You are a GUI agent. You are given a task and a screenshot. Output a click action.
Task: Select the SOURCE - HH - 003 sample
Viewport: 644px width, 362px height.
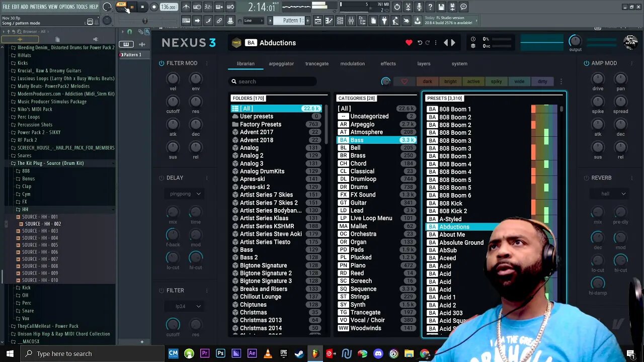pos(40,231)
